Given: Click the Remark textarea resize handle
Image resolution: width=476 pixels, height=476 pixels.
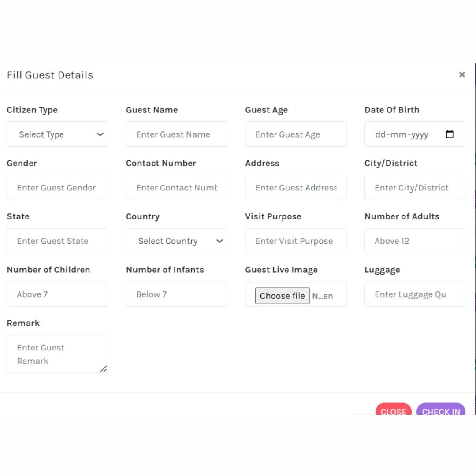Looking at the screenshot, I should 103,369.
